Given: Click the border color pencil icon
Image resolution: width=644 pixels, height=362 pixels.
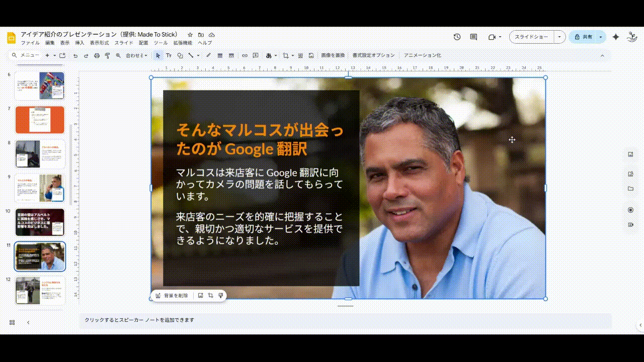Looking at the screenshot, I should click(x=208, y=55).
